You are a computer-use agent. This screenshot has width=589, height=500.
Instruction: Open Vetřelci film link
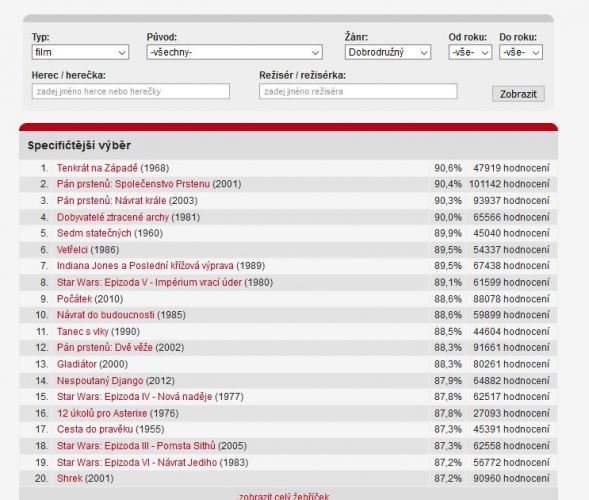(72, 250)
